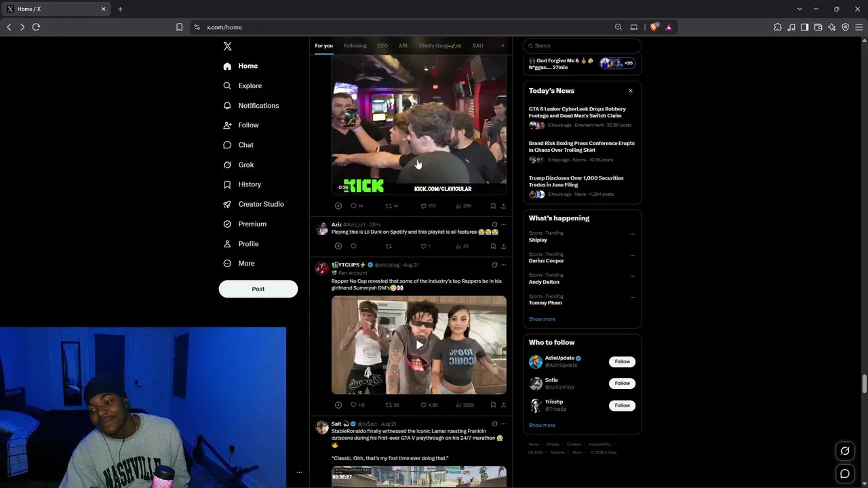Bookmark the Kick clip post
The width and height of the screenshot is (868, 488).
tap(493, 206)
